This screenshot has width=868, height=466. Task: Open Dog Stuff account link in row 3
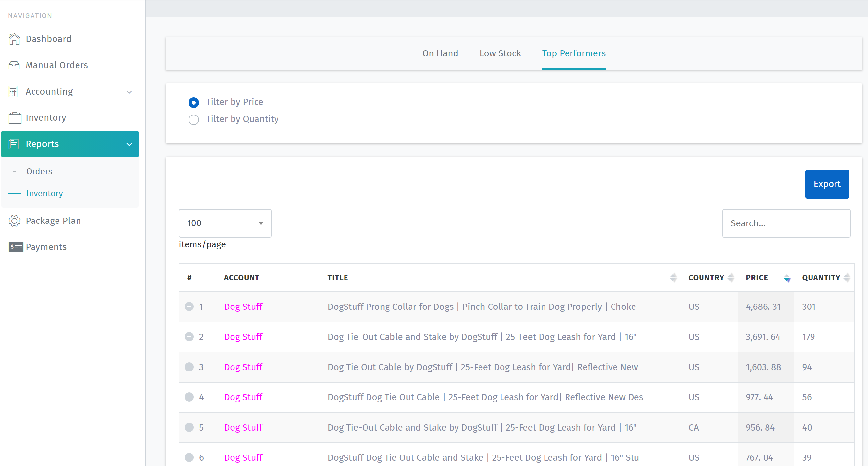(243, 367)
